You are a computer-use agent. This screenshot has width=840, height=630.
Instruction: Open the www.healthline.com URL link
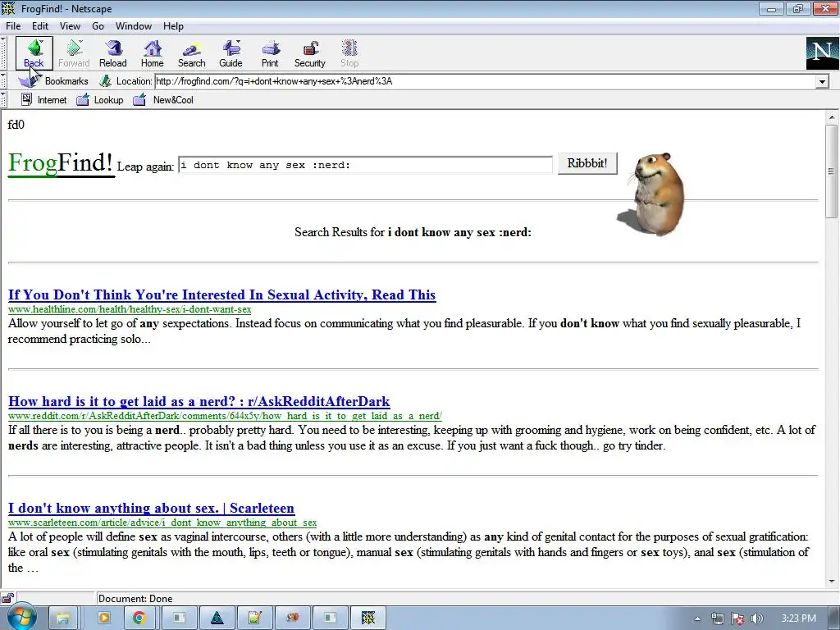(130, 309)
